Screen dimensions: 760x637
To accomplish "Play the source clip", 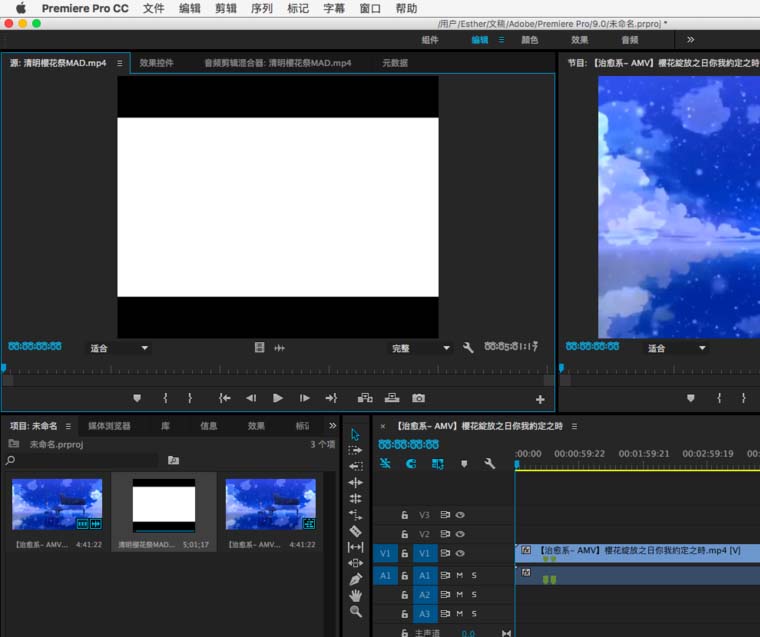I will point(278,398).
